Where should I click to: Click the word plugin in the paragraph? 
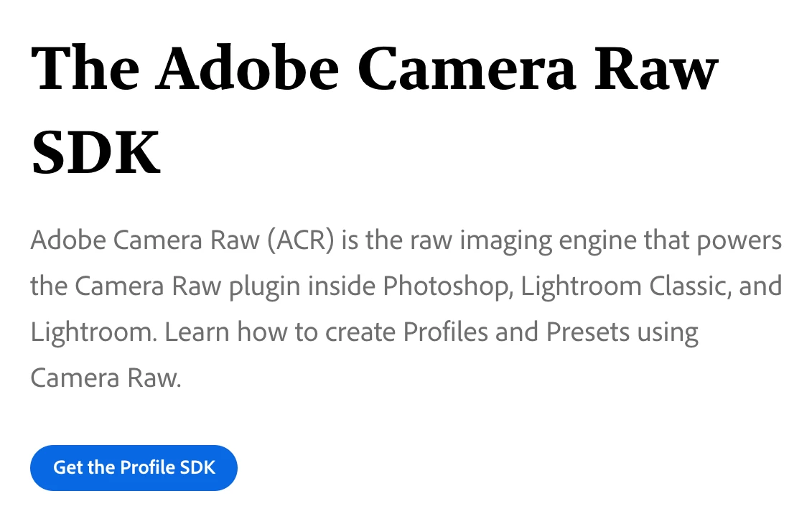265,287
